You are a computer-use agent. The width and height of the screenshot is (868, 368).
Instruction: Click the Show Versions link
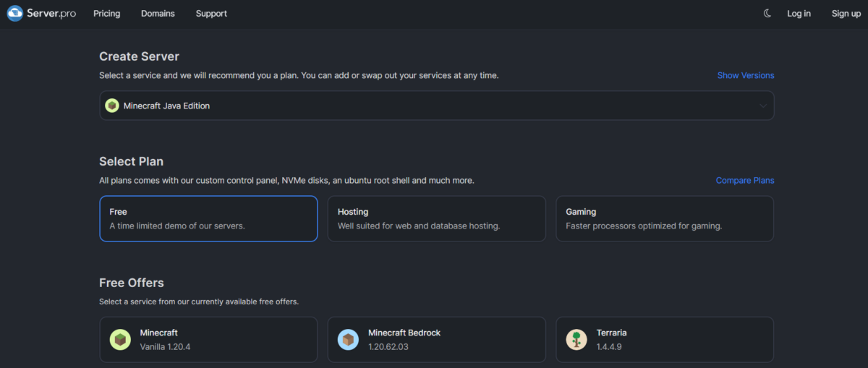point(745,75)
